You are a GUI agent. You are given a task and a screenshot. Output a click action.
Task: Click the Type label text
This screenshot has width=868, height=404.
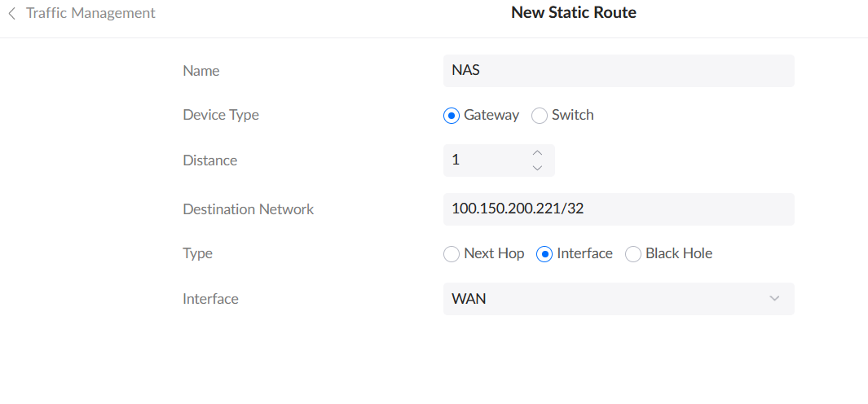(x=197, y=253)
